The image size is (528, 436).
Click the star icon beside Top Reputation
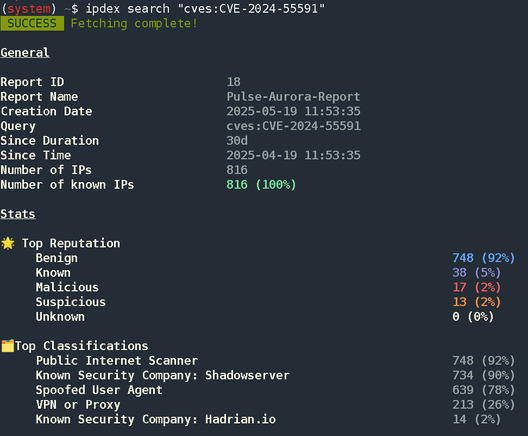[x=8, y=243]
